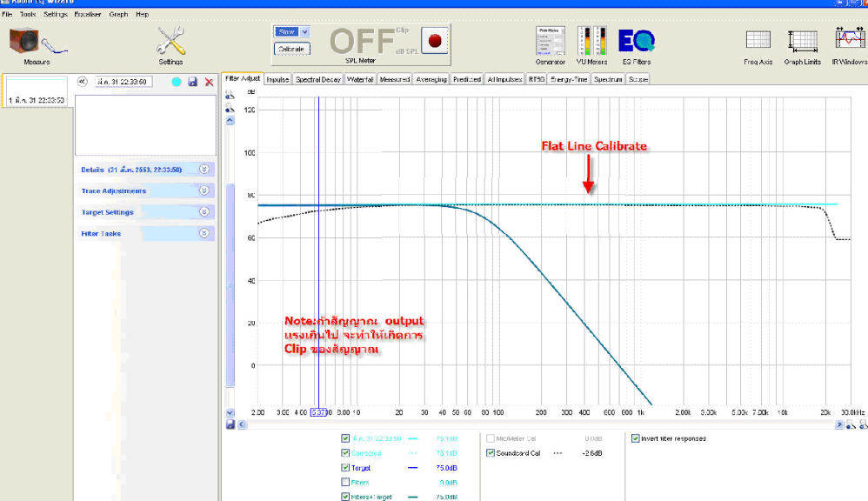The width and height of the screenshot is (868, 501).
Task: Click the left horizontal zoom icon below graph
Action: (x=851, y=424)
